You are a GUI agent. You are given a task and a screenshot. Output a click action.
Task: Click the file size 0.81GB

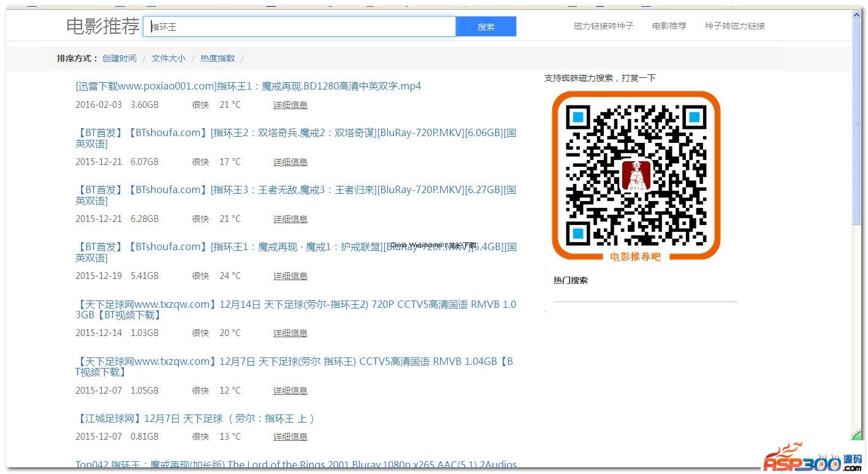click(145, 437)
